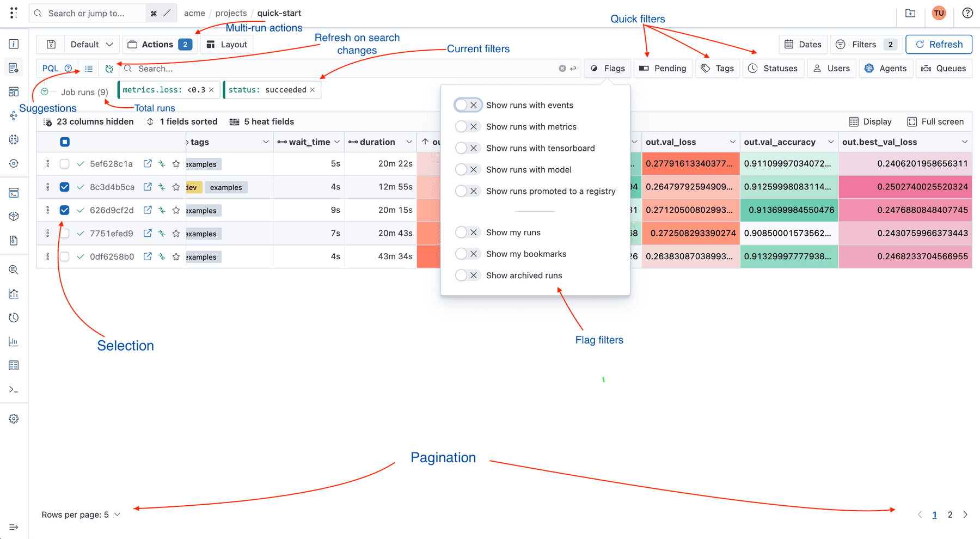Open the Default view dropdown
Image resolution: width=980 pixels, height=539 pixels.
pyautogui.click(x=91, y=44)
